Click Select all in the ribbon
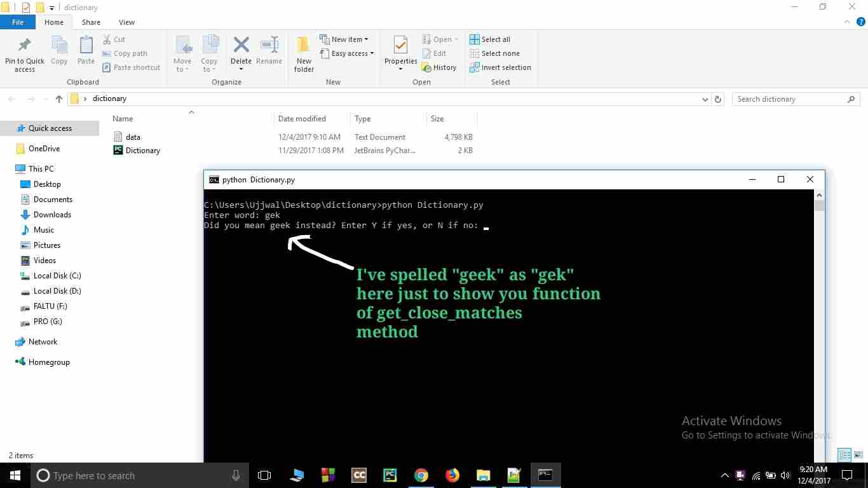Viewport: 868px width, 488px height. [x=490, y=39]
